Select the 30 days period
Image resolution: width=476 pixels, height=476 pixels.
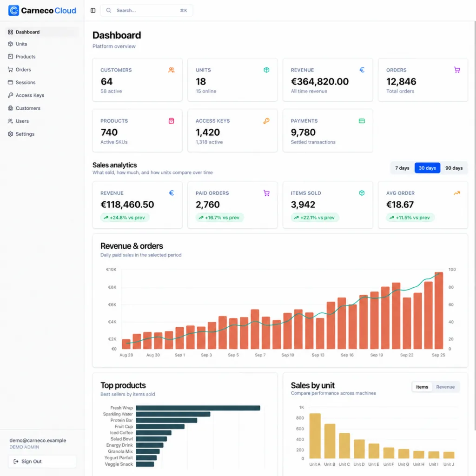[x=427, y=168]
